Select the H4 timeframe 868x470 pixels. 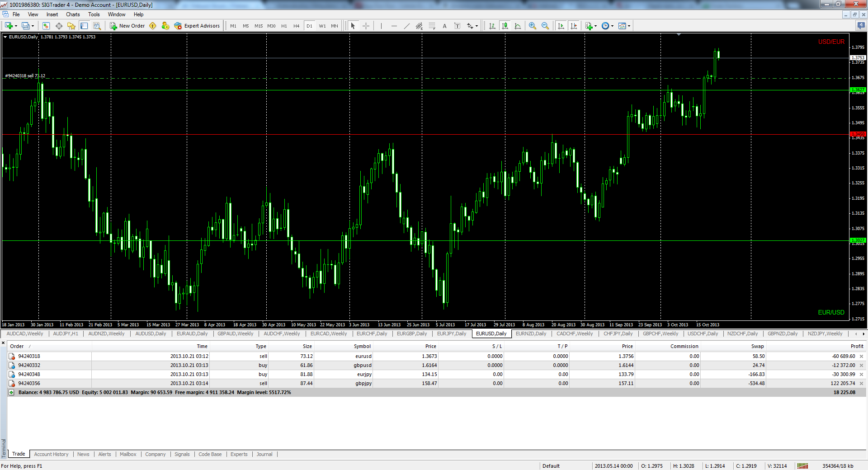(297, 26)
